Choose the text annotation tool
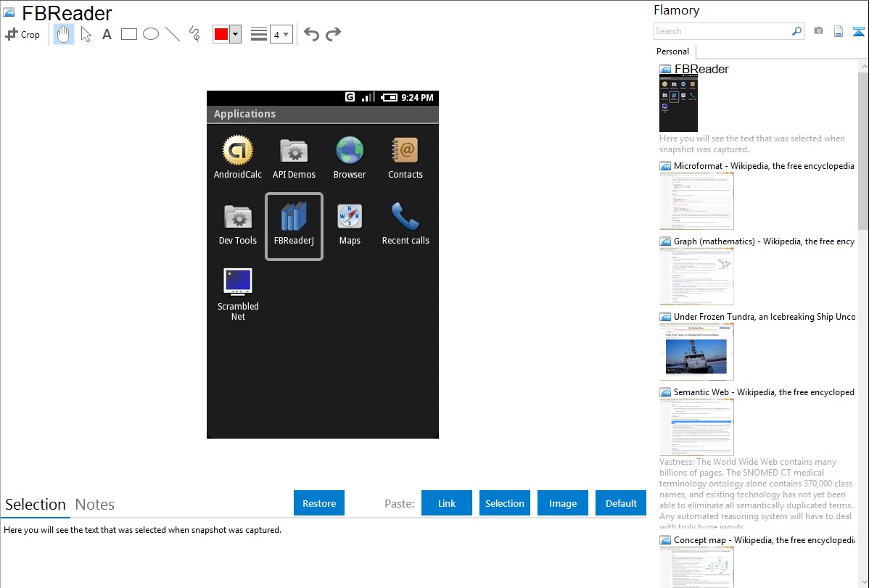This screenshot has height=588, width=869. tap(107, 34)
